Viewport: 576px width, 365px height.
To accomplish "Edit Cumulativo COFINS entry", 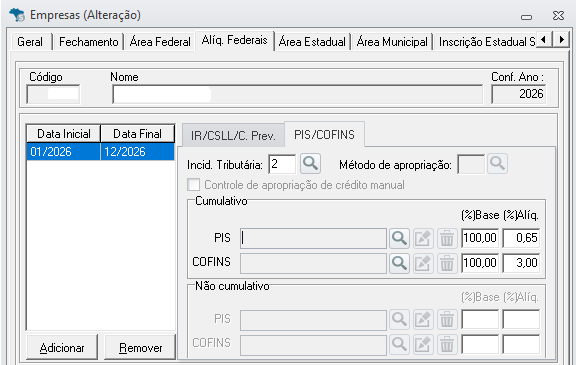I will pyautogui.click(x=423, y=263).
